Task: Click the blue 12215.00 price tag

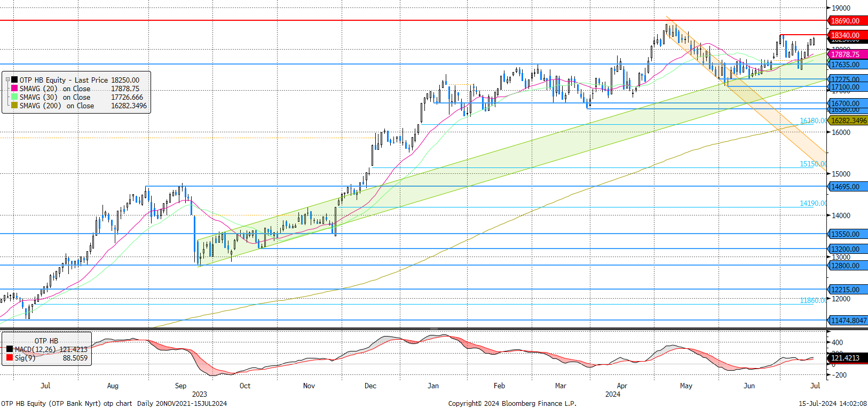Action: [x=847, y=290]
